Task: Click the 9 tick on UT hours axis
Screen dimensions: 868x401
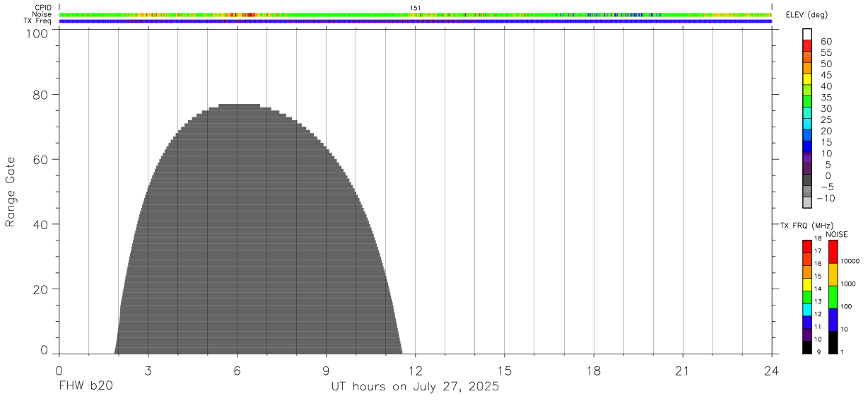Action: (x=326, y=371)
